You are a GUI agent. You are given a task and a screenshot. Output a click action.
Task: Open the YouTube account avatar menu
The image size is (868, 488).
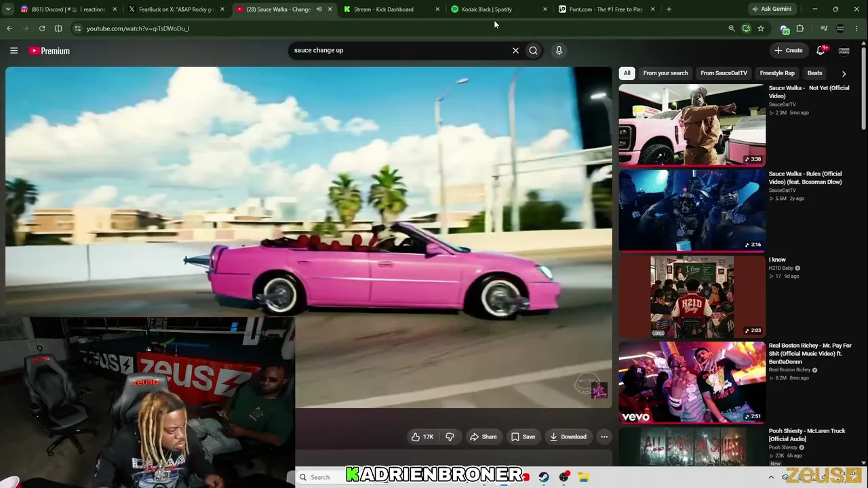click(844, 51)
